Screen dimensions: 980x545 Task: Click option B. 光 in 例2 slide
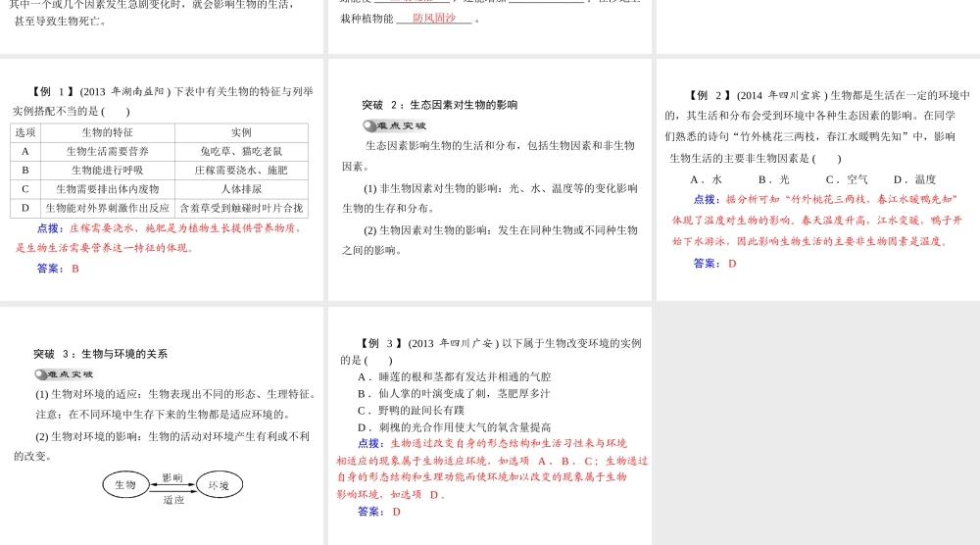tap(774, 179)
